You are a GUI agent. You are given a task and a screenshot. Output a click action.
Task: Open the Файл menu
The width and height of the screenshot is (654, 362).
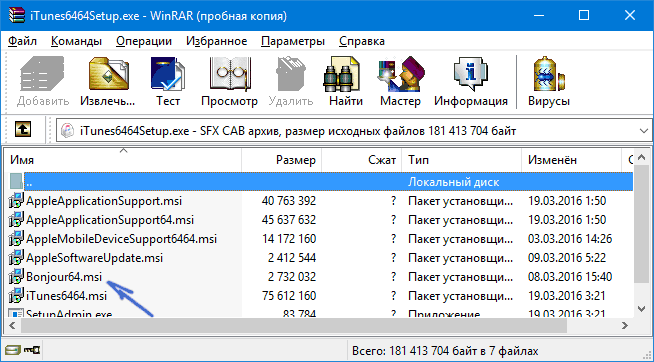[x=23, y=41]
